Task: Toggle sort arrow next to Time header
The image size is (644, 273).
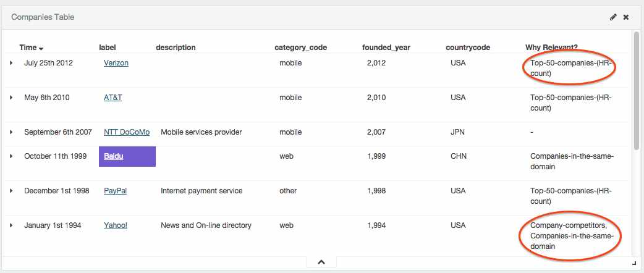Action: tap(41, 48)
